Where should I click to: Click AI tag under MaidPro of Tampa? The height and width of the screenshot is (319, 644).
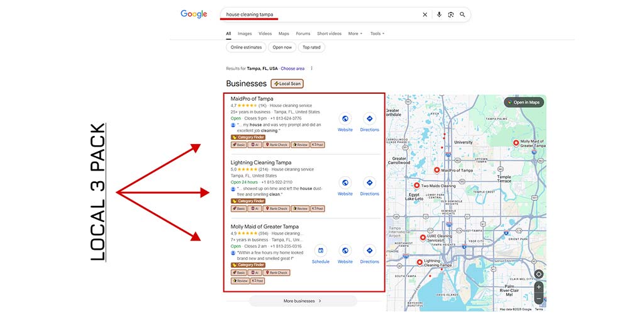click(255, 145)
